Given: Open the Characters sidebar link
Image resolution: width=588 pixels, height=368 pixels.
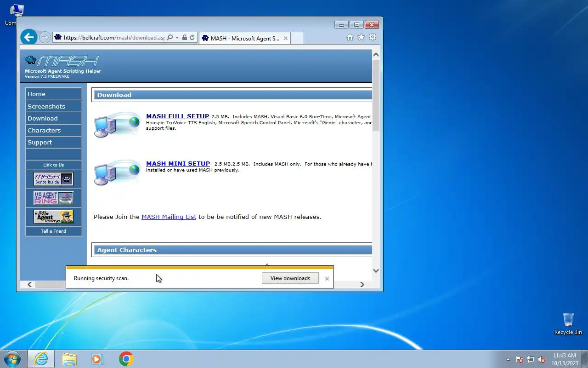Looking at the screenshot, I should pos(53,130).
